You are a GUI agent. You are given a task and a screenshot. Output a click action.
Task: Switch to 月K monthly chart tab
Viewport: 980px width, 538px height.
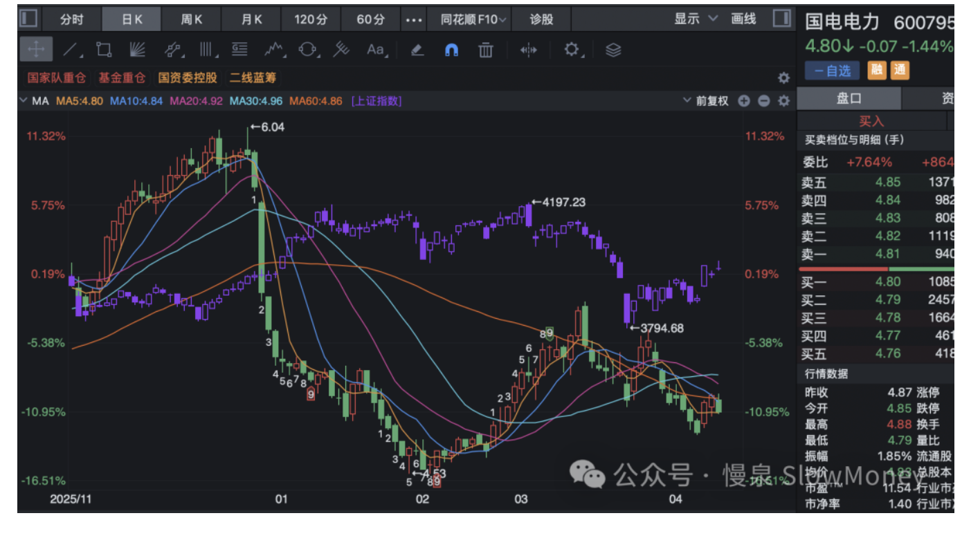252,19
